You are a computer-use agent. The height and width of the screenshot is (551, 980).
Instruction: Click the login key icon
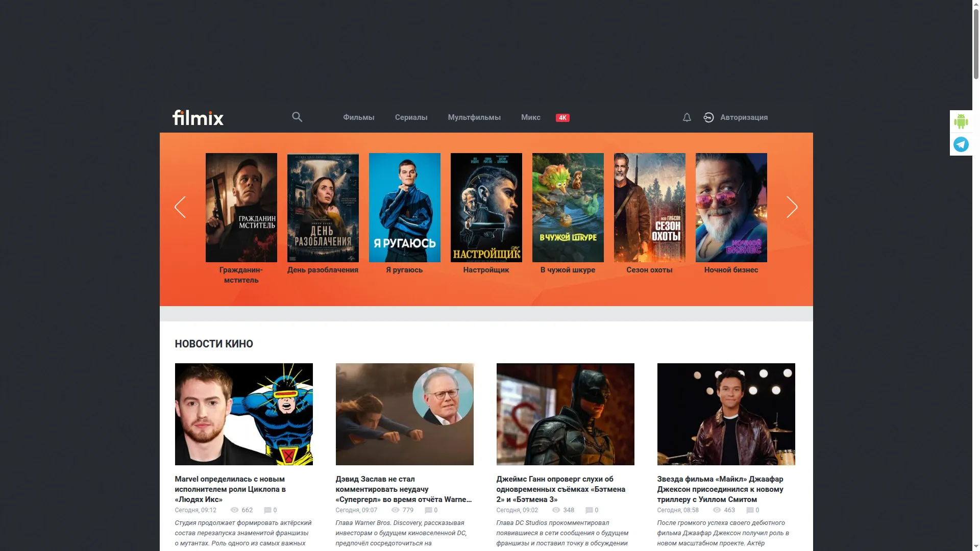pos(708,117)
